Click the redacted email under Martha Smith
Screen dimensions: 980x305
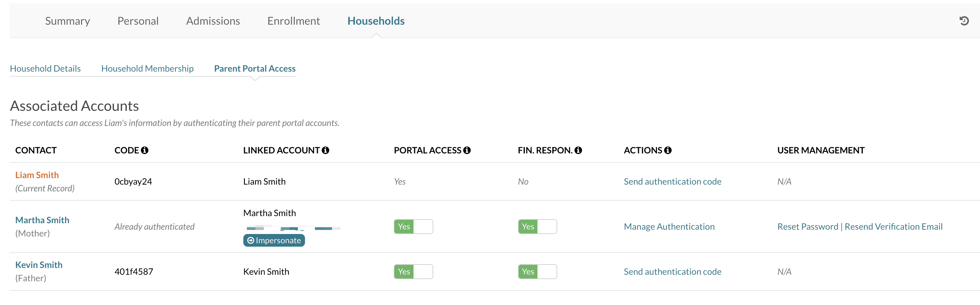coord(293,228)
